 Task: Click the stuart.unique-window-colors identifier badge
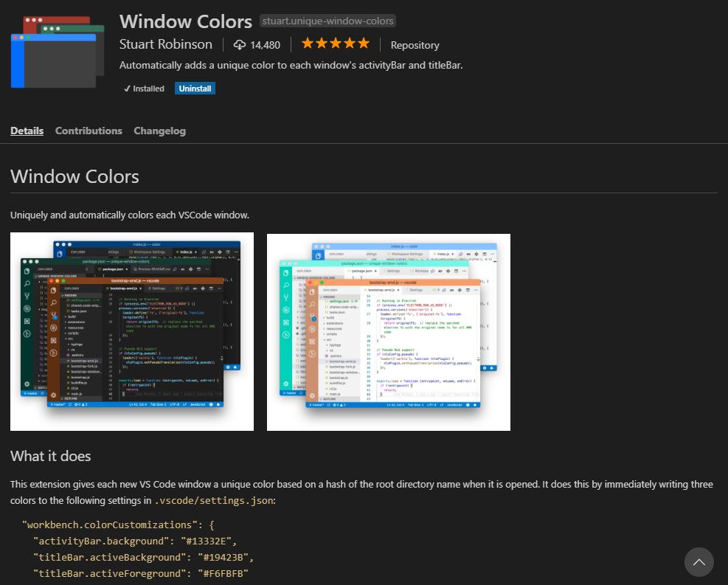[327, 21]
